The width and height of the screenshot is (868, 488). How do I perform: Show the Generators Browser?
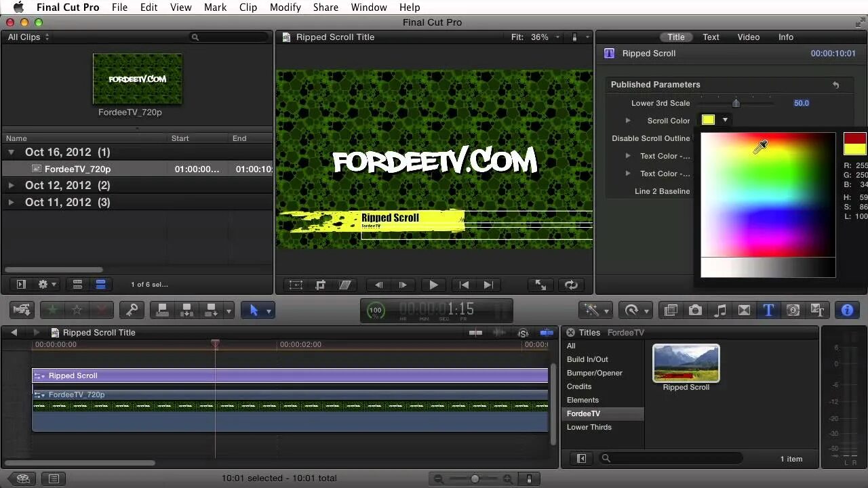coord(793,310)
